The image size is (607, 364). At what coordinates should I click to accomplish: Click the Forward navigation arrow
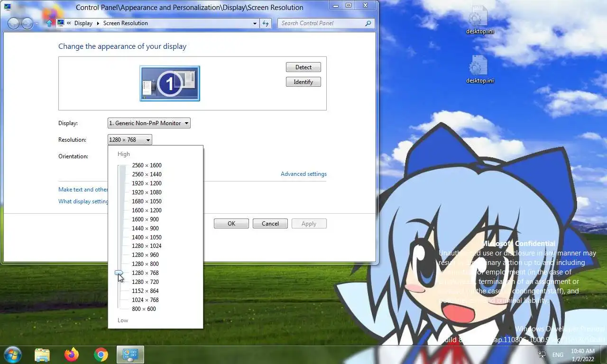pos(28,23)
